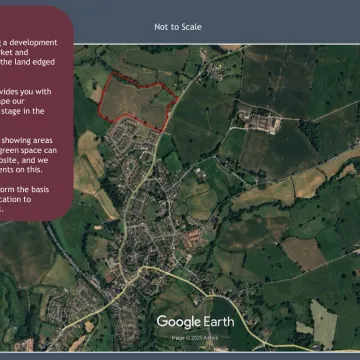Click the text line 'green space can'
Screen dimensions: 360x360
(29, 150)
